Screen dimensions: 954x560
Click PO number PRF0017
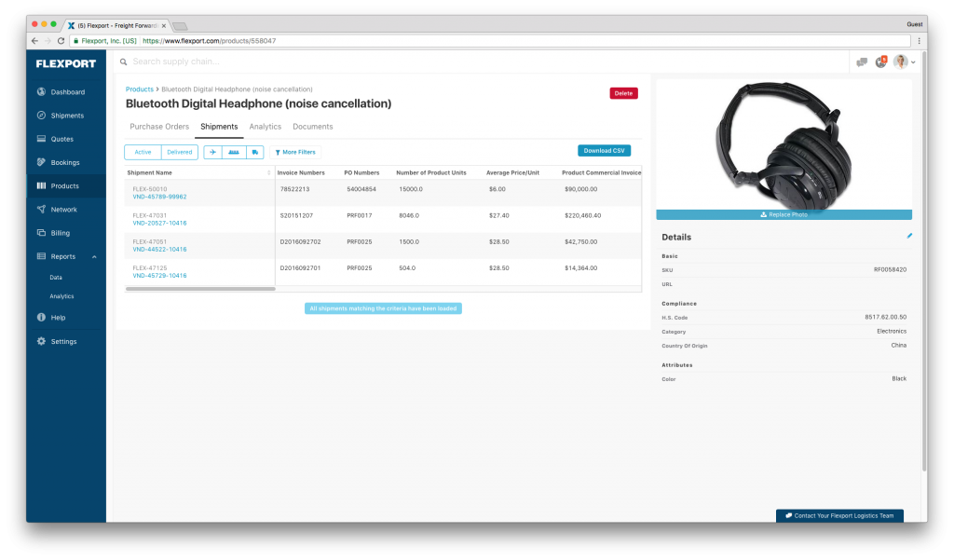(x=359, y=215)
